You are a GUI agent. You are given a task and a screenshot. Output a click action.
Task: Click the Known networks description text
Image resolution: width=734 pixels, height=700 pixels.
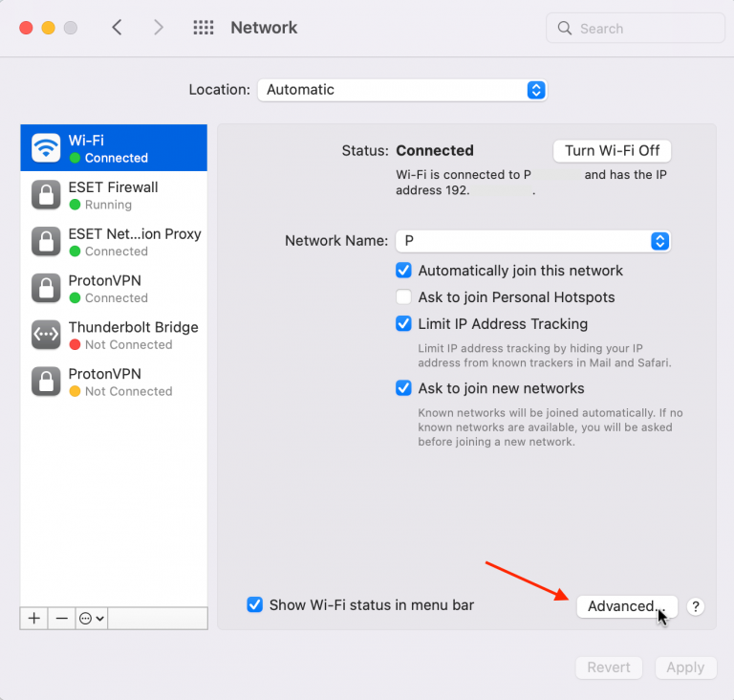pos(550,427)
